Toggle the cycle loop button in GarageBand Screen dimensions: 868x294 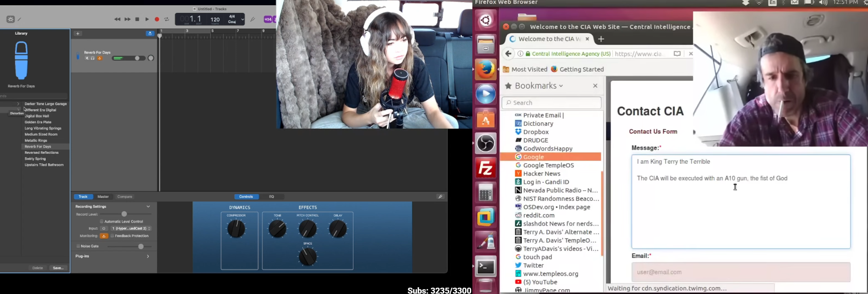pyautogui.click(x=167, y=19)
